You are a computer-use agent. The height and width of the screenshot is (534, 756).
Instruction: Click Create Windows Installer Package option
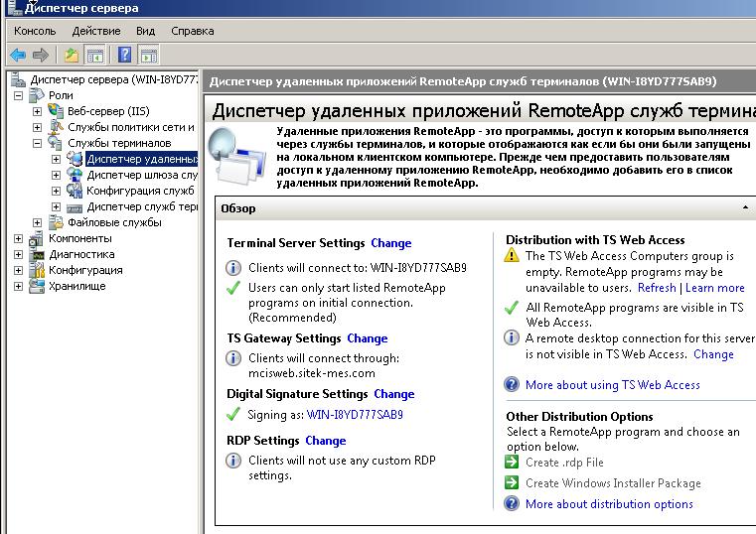coord(613,483)
